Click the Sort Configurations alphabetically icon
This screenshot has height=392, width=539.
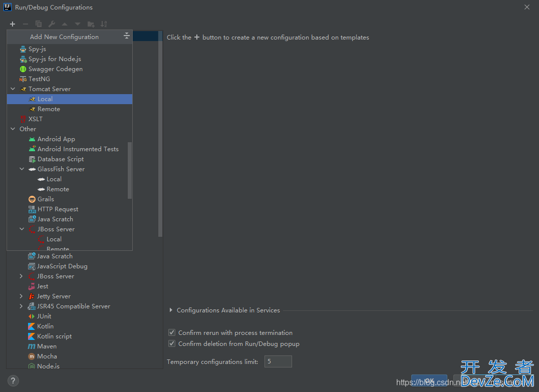click(104, 24)
